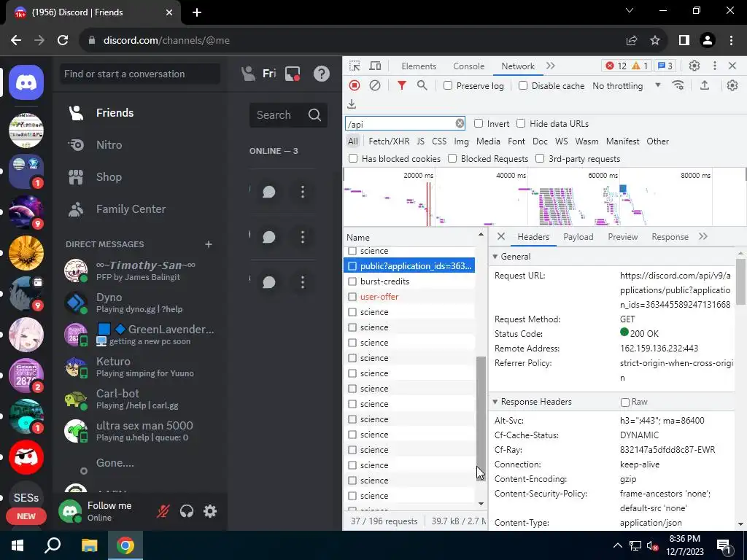Show more request detail tabs chevron

(703, 237)
